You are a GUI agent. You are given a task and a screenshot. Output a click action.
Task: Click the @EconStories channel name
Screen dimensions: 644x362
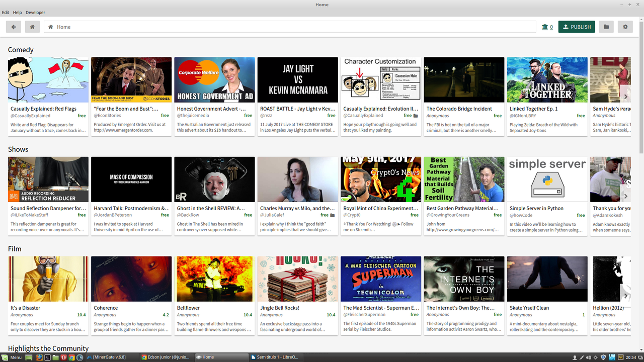click(109, 116)
